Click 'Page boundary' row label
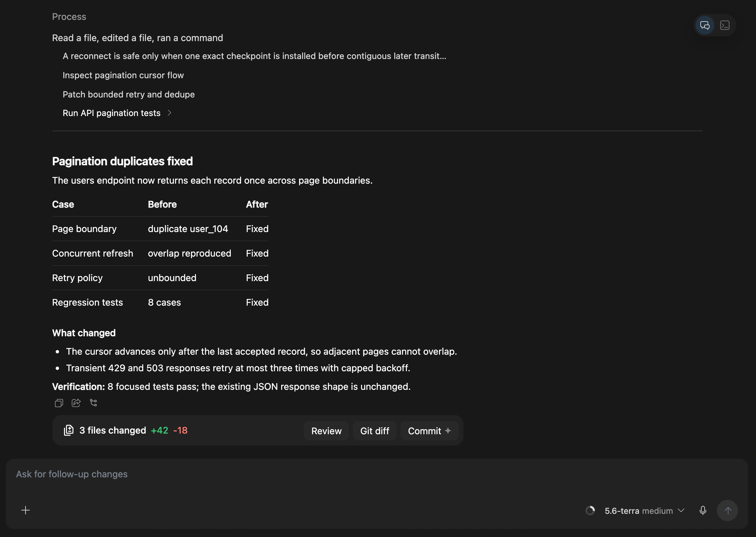Viewport: 756px width, 537px height. [x=84, y=229]
